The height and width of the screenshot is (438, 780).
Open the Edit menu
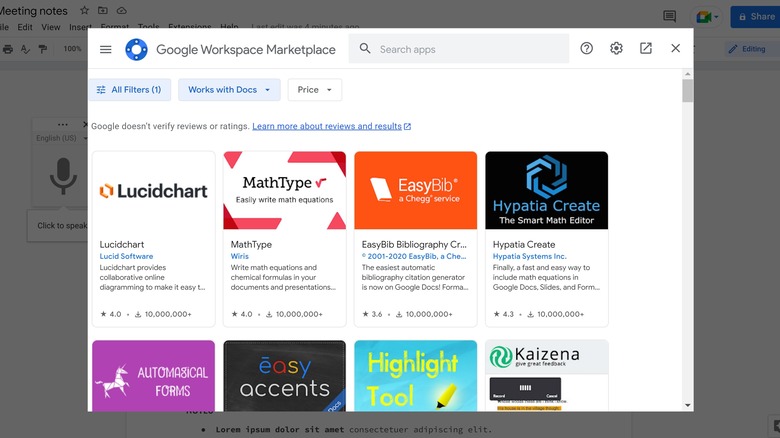coord(24,28)
